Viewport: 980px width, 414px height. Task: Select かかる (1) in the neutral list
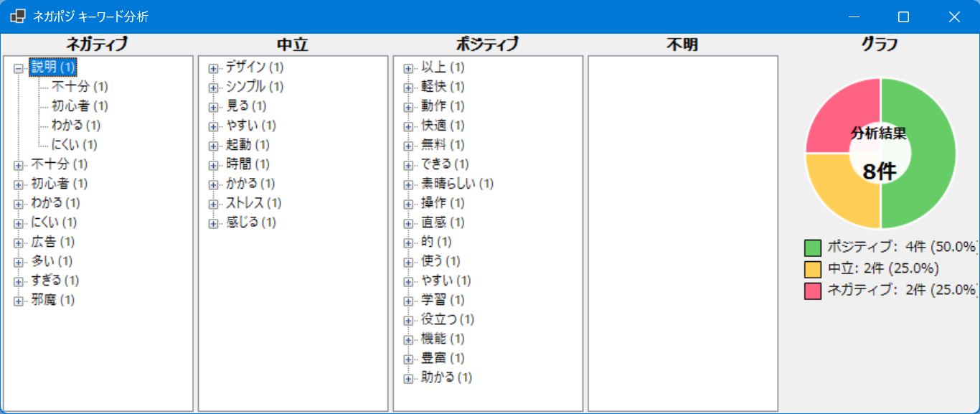251,184
